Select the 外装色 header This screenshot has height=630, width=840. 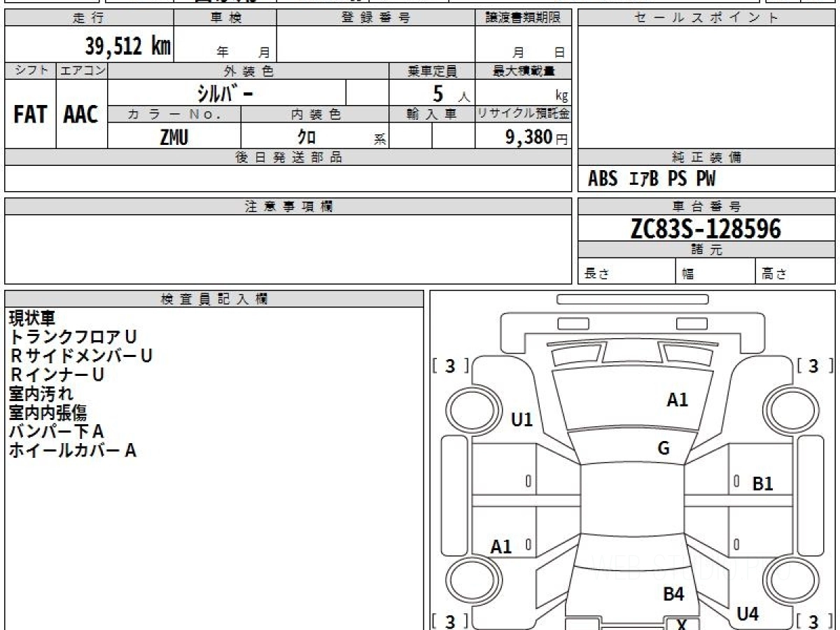[248, 71]
